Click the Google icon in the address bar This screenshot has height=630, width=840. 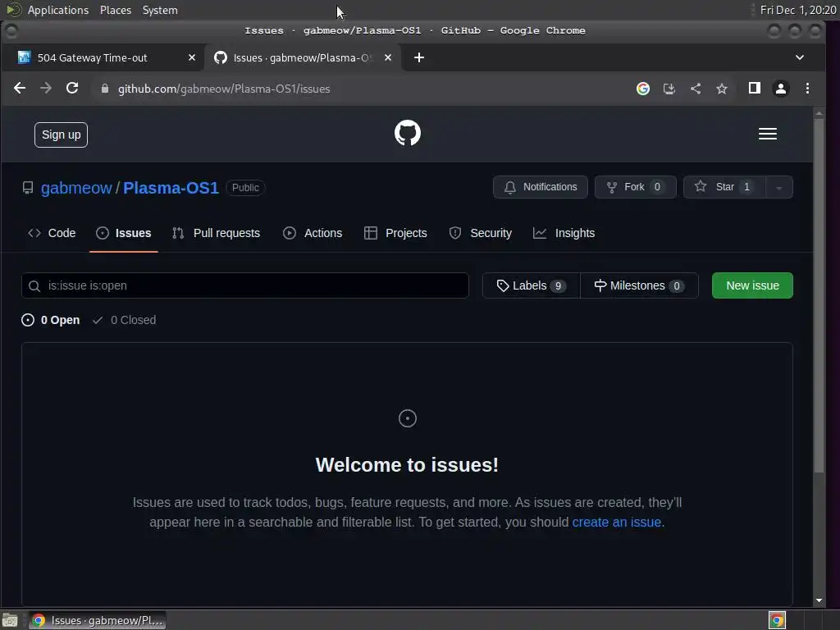point(643,89)
